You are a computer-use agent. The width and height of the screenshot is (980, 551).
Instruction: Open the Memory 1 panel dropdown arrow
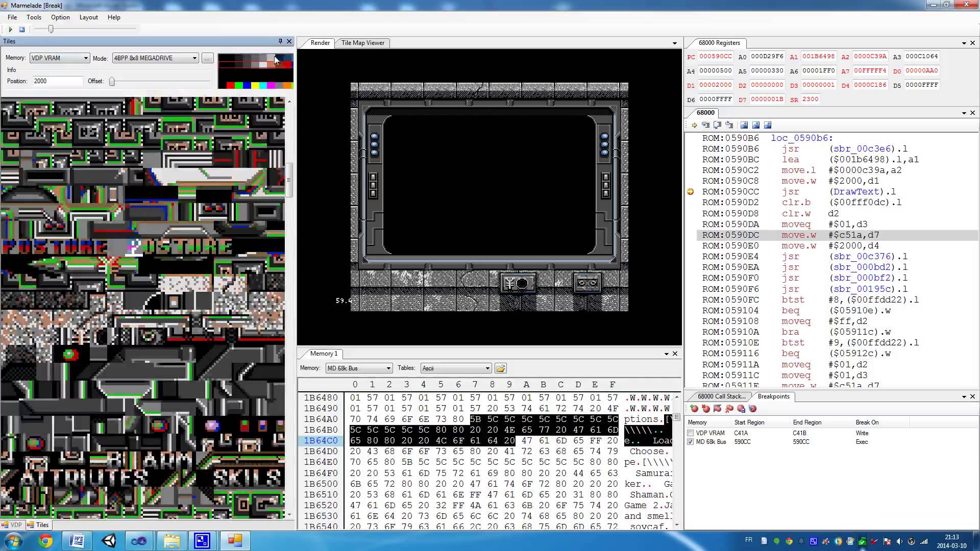tap(666, 354)
